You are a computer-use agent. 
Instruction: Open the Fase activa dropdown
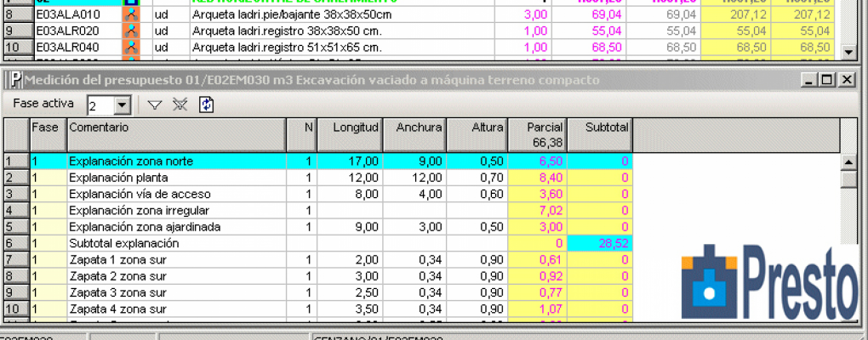click(x=122, y=105)
